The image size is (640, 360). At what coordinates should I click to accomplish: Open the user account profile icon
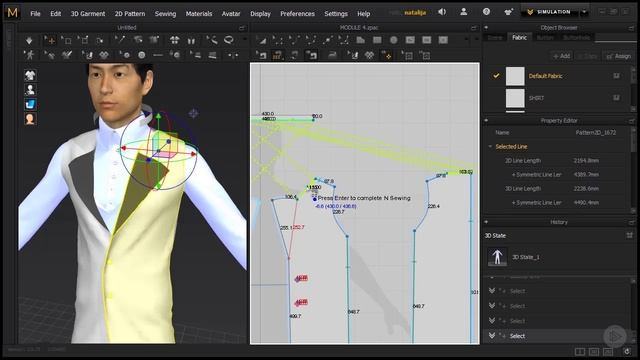(464, 12)
